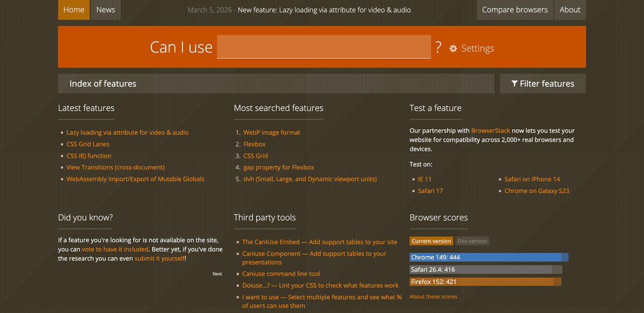Click the Most searched features heading
Viewport: 644px width, 313px height.
279,108
